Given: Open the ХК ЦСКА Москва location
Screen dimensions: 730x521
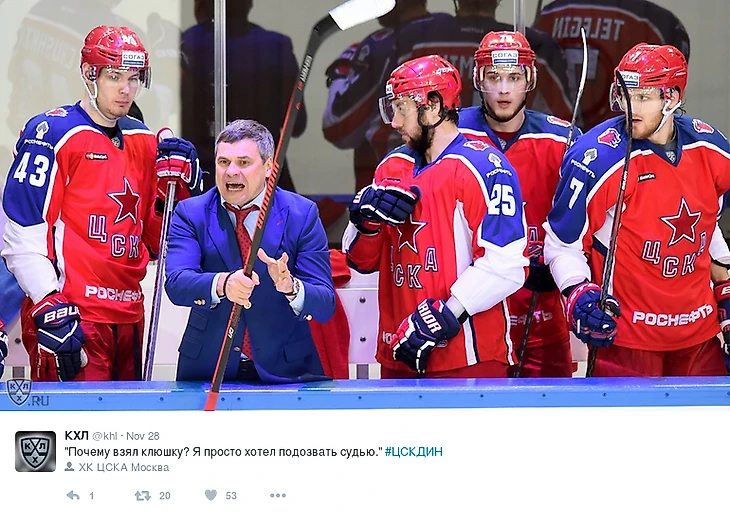Looking at the screenshot, I should point(123,467).
